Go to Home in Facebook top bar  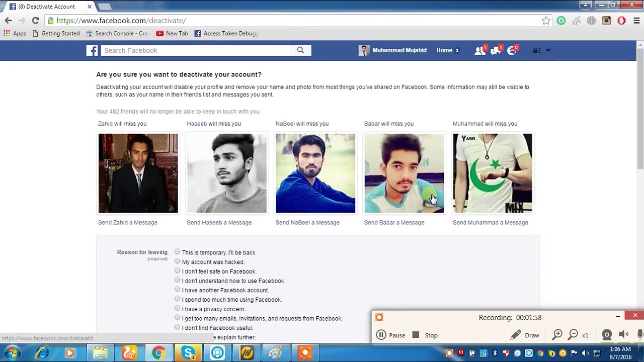tap(444, 50)
